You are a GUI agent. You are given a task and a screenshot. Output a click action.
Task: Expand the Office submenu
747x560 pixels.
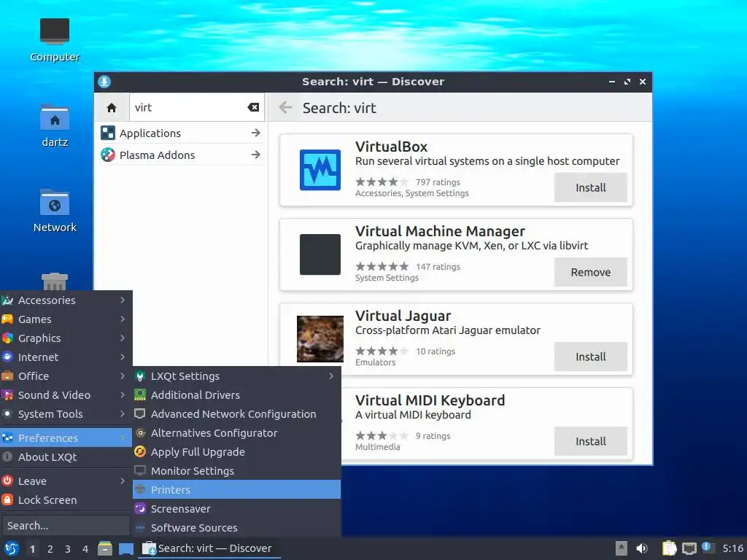tap(66, 376)
